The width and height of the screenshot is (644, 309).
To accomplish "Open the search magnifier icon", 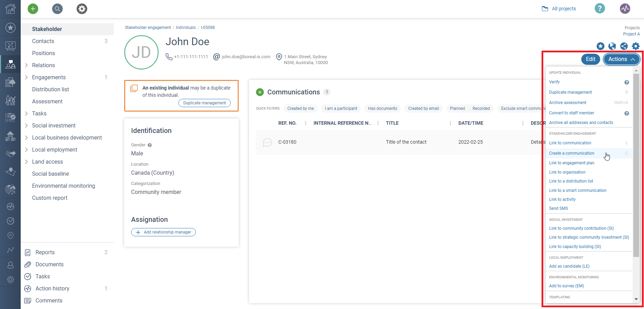I will click(x=57, y=9).
